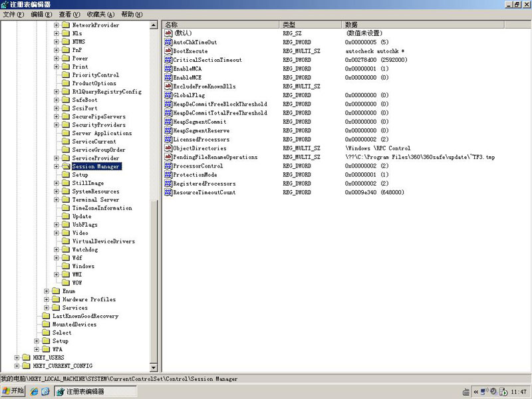
Task: Click the Services folder icon in tree
Action: coord(56,308)
